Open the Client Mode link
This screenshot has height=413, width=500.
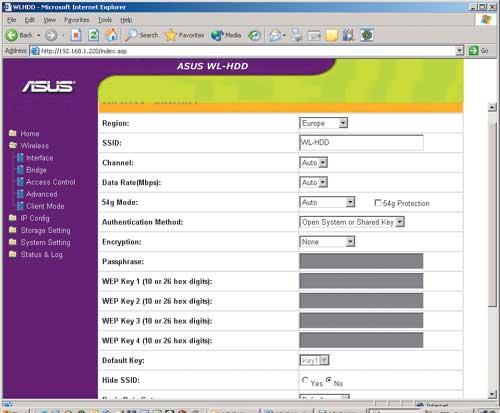(x=45, y=206)
